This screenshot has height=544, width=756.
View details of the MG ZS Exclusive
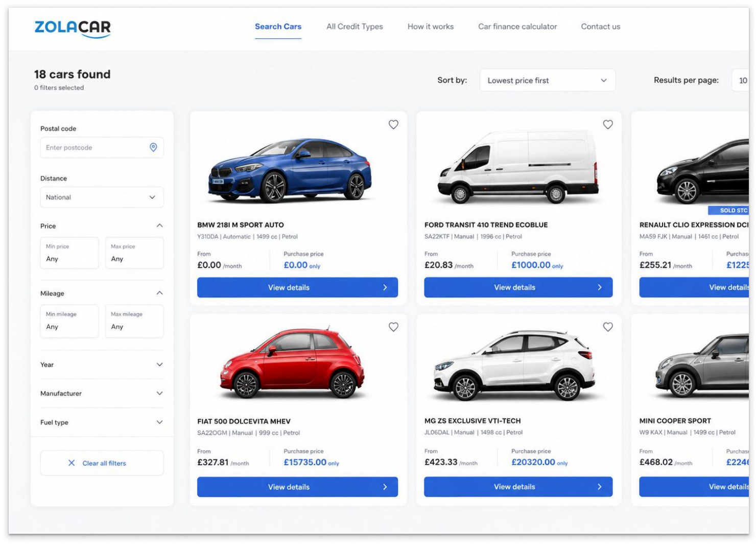point(518,487)
